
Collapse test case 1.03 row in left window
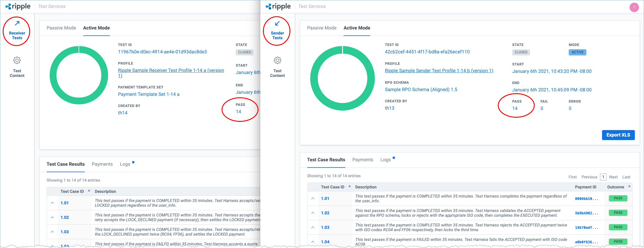pos(52,232)
